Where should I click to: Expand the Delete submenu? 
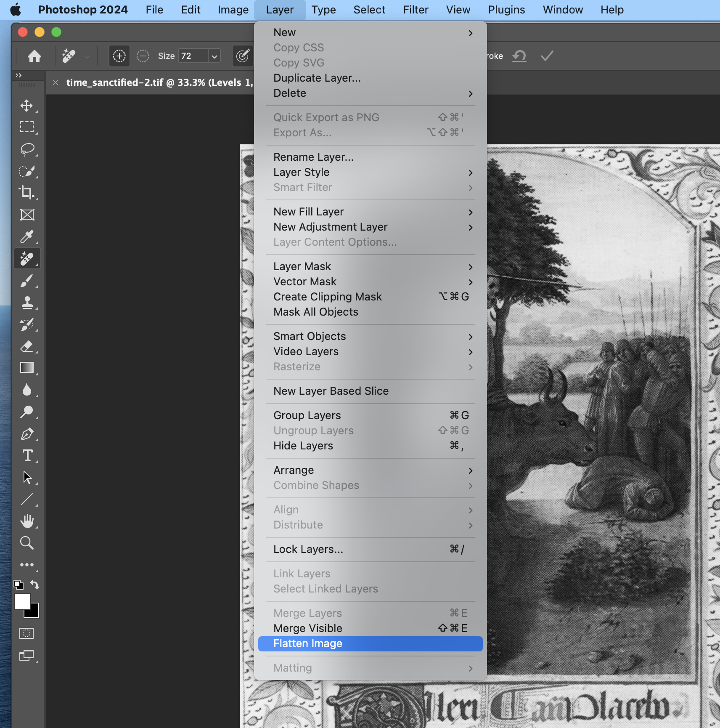click(x=370, y=93)
